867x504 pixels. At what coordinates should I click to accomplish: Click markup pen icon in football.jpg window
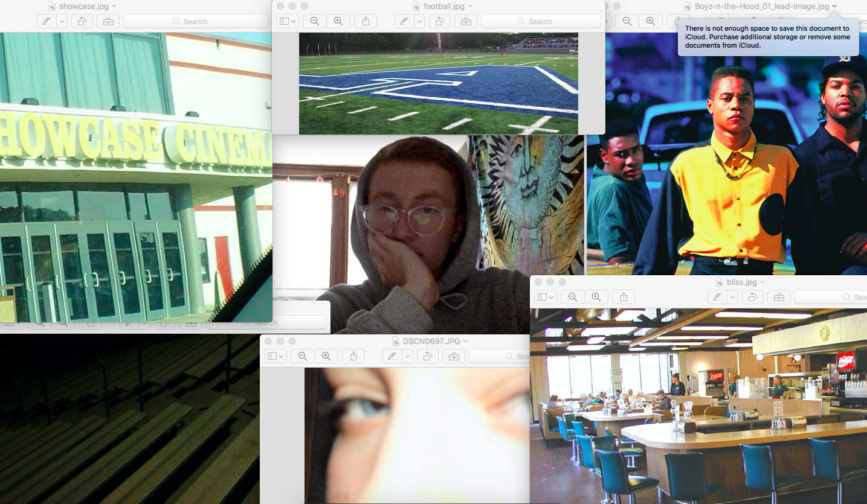[x=404, y=21]
